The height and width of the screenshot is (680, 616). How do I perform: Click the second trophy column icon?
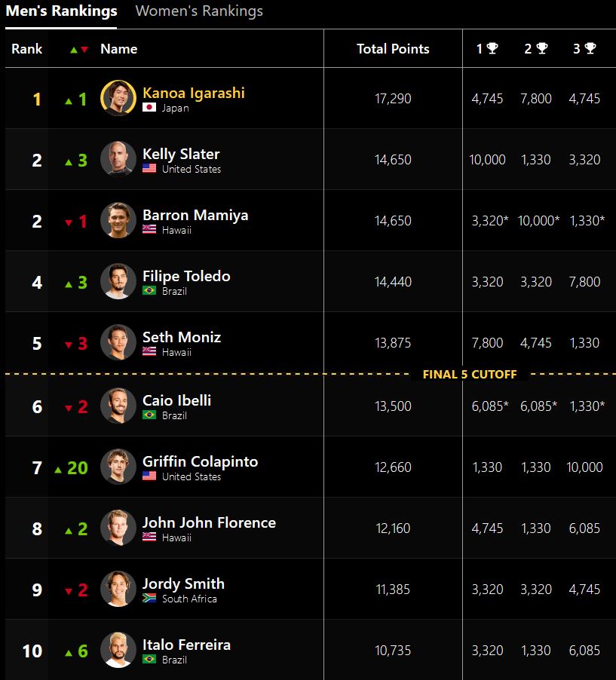[x=542, y=48]
